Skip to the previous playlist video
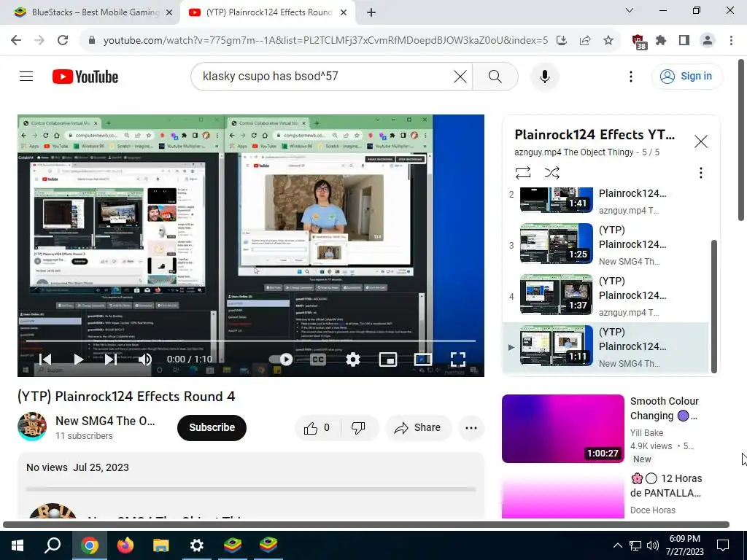This screenshot has height=560, width=747. pyautogui.click(x=45, y=359)
